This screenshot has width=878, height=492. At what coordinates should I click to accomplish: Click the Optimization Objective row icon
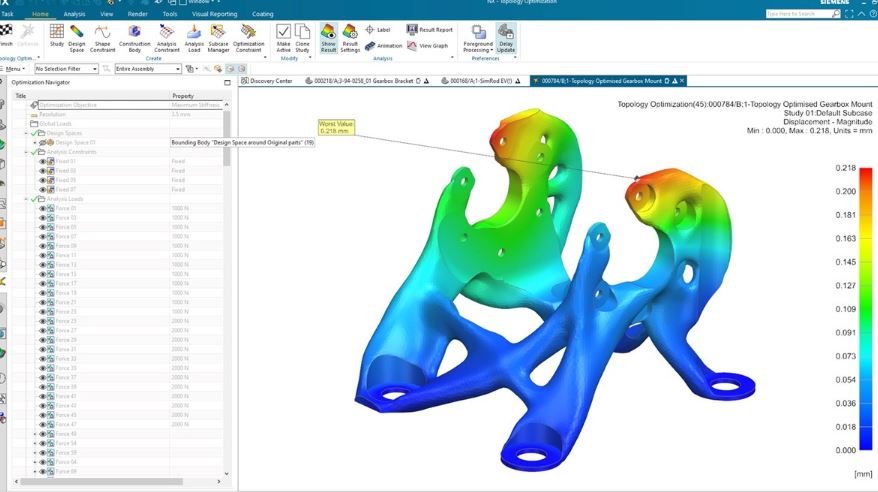coord(35,105)
